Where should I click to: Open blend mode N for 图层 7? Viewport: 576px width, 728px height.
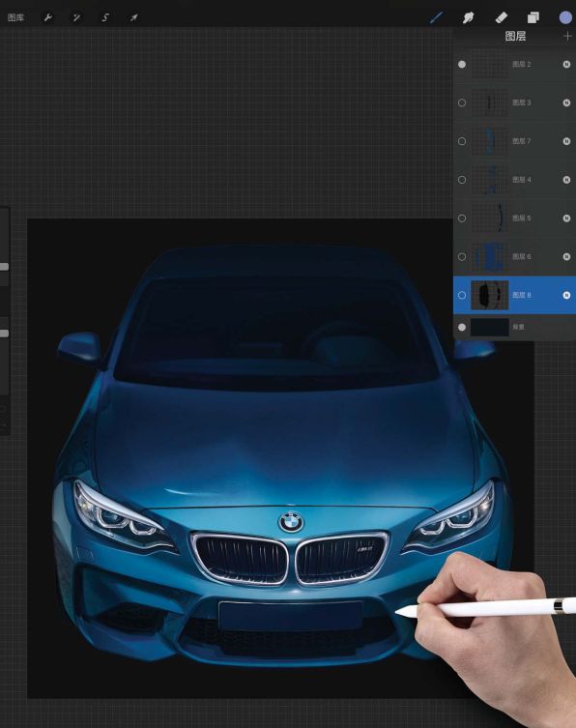pos(566,141)
